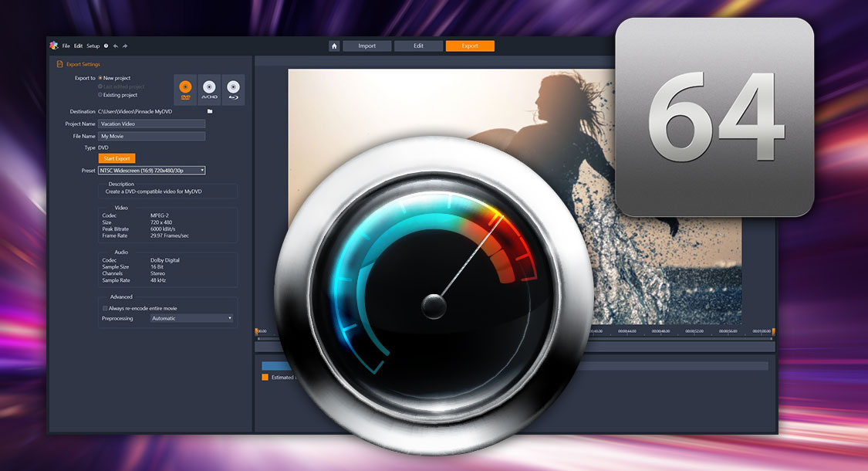Pick the Blu-ray disc export icon
This screenshot has height=471, width=868.
[233, 89]
